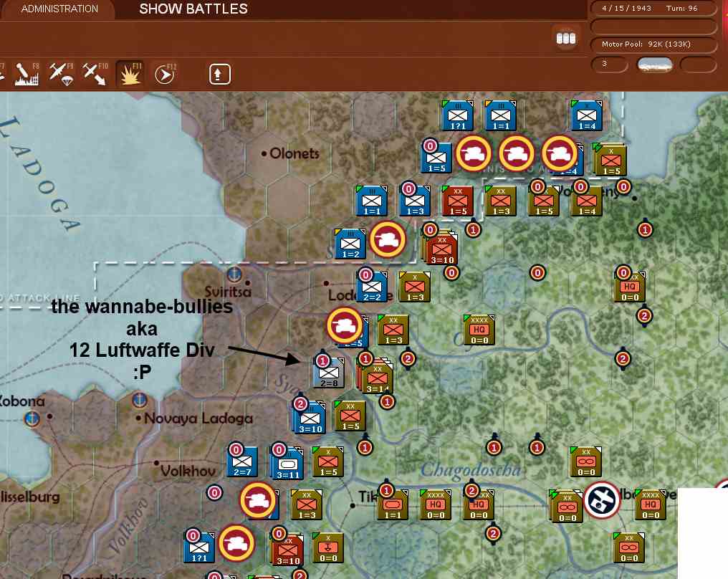Select the gold 1=1 armored unit near Tikhvin
The width and height of the screenshot is (728, 579).
coord(393,504)
